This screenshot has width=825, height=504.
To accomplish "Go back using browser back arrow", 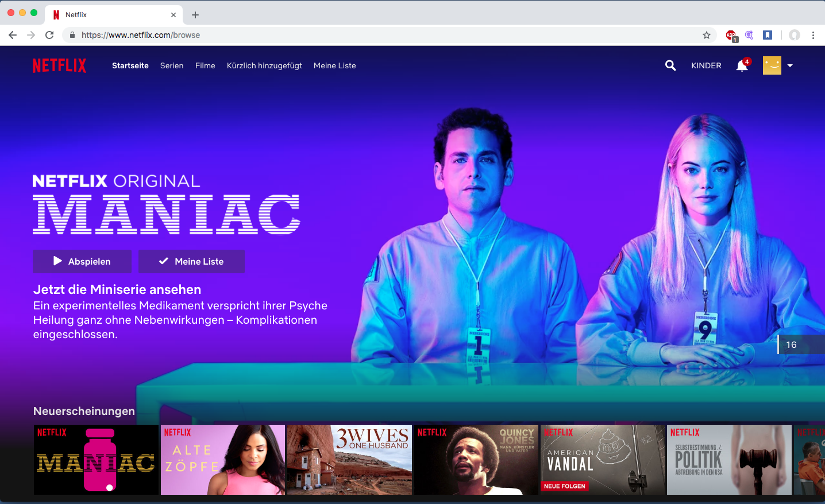I will point(13,35).
